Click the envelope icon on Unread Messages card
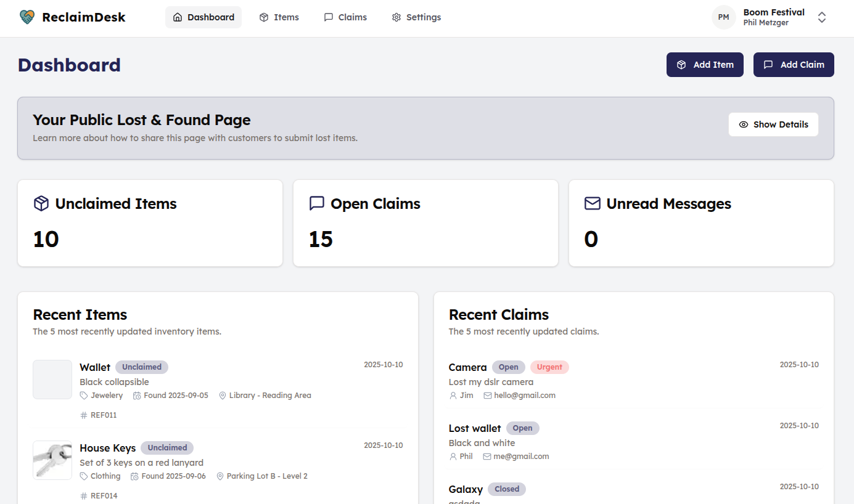 [592, 203]
